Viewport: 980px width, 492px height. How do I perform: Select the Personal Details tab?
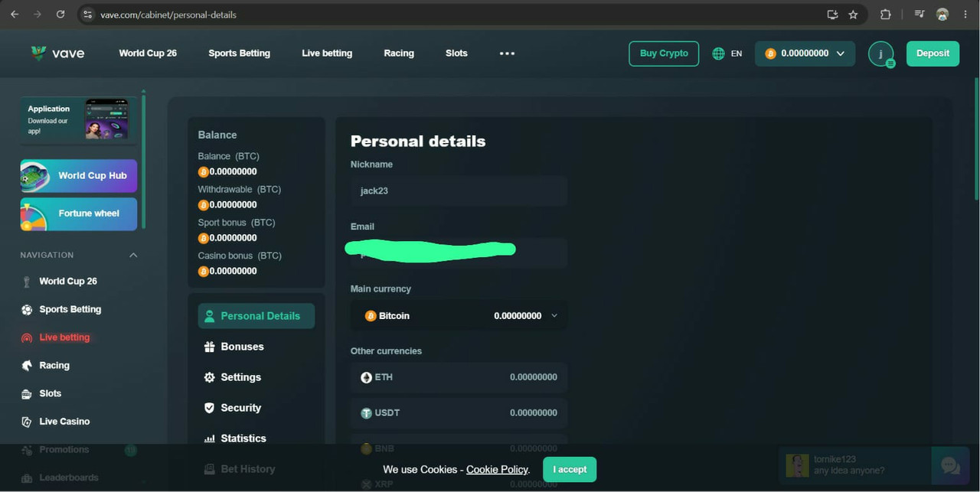tap(256, 316)
